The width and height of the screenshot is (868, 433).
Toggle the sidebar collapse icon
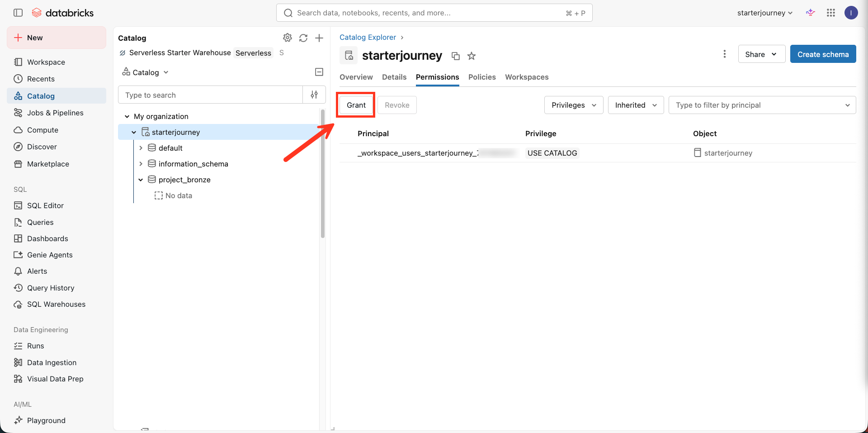(x=18, y=13)
